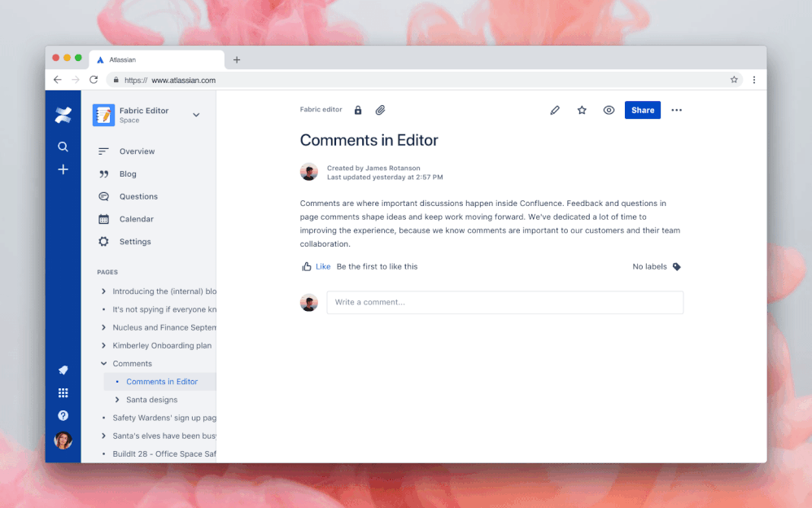Open the app switcher grid icon
Image resolution: width=812 pixels, height=508 pixels.
[x=63, y=392]
